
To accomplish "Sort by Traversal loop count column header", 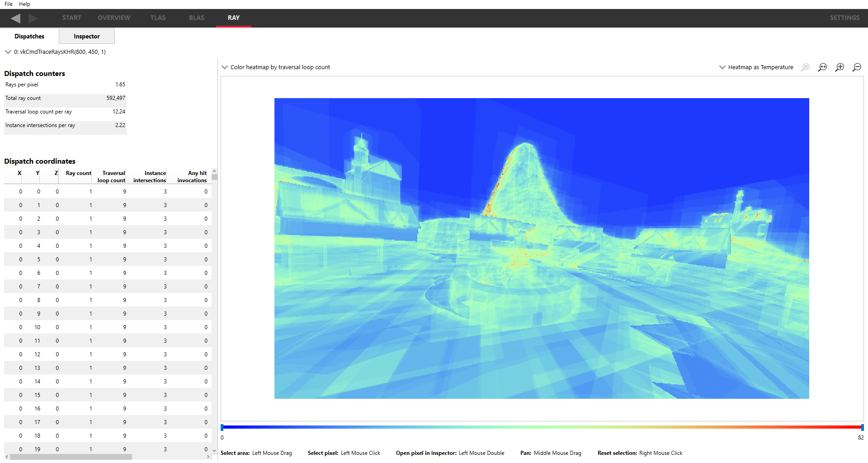I will (112, 177).
